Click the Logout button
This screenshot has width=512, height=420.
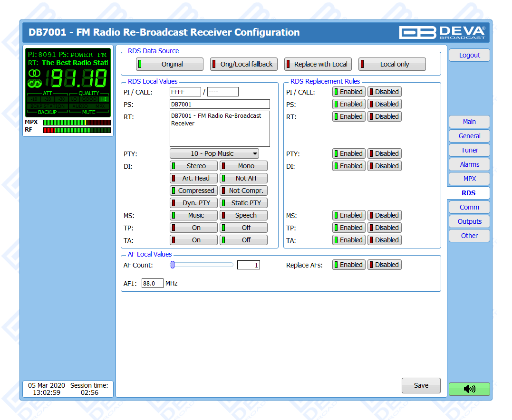(x=469, y=55)
